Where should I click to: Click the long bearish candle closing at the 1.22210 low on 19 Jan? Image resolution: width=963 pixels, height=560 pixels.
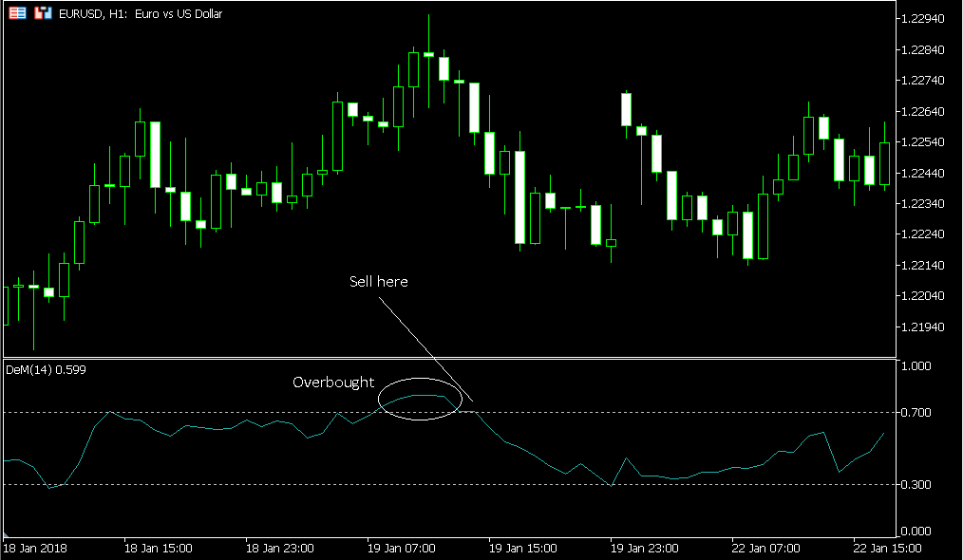pos(520,196)
